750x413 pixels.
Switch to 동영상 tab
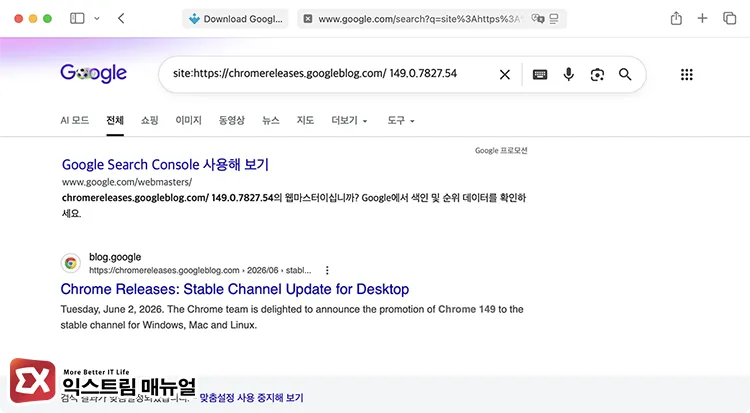point(232,120)
